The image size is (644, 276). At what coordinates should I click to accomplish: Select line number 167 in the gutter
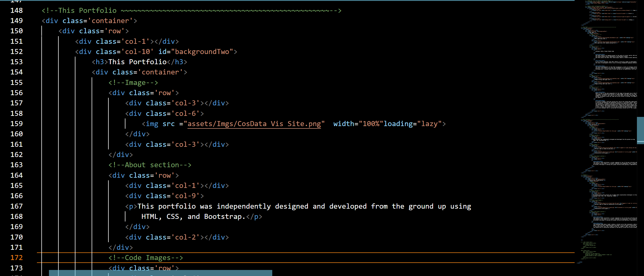tap(16, 206)
